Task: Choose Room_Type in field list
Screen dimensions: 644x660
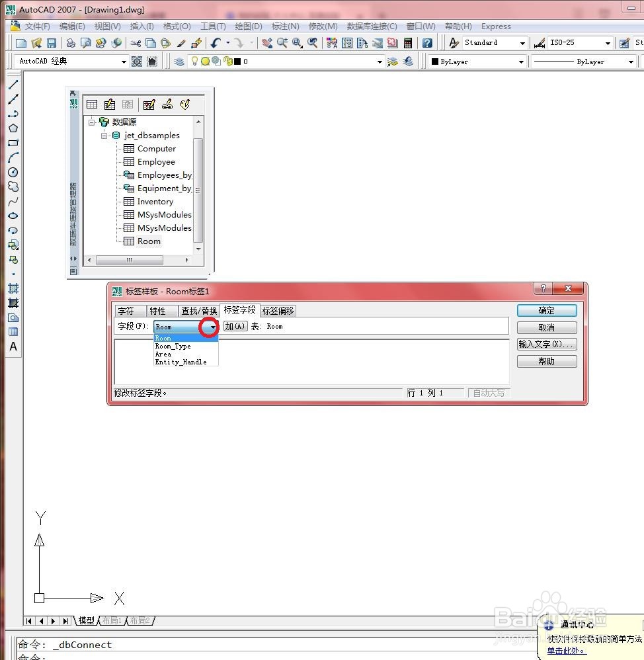Action: point(186,346)
